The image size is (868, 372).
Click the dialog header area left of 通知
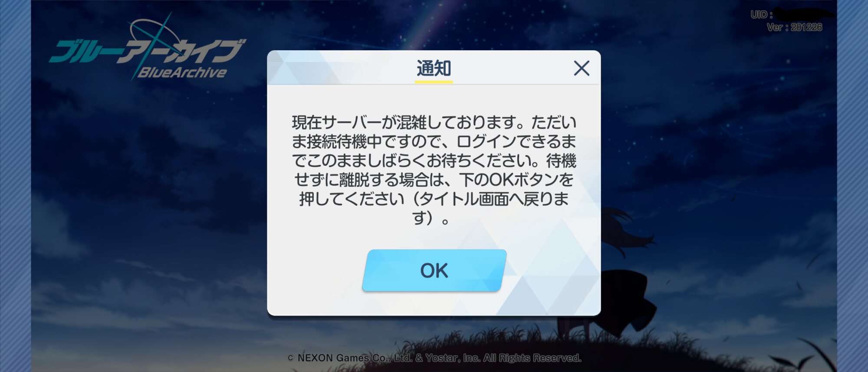pos(341,68)
